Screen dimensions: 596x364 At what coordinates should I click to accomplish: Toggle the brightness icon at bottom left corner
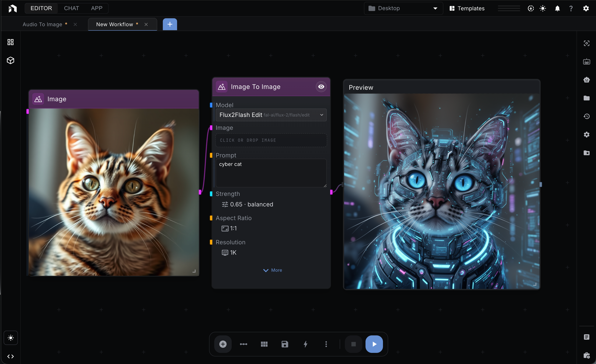(x=11, y=338)
